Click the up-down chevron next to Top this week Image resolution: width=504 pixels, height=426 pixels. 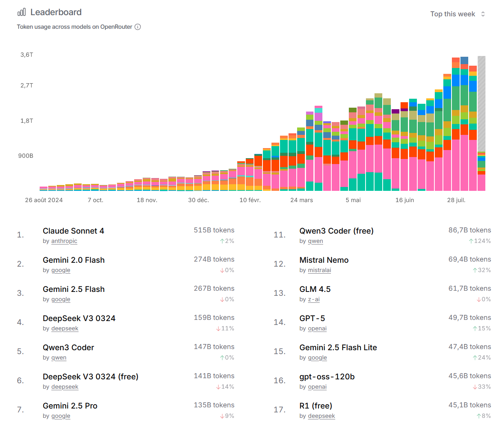(483, 14)
